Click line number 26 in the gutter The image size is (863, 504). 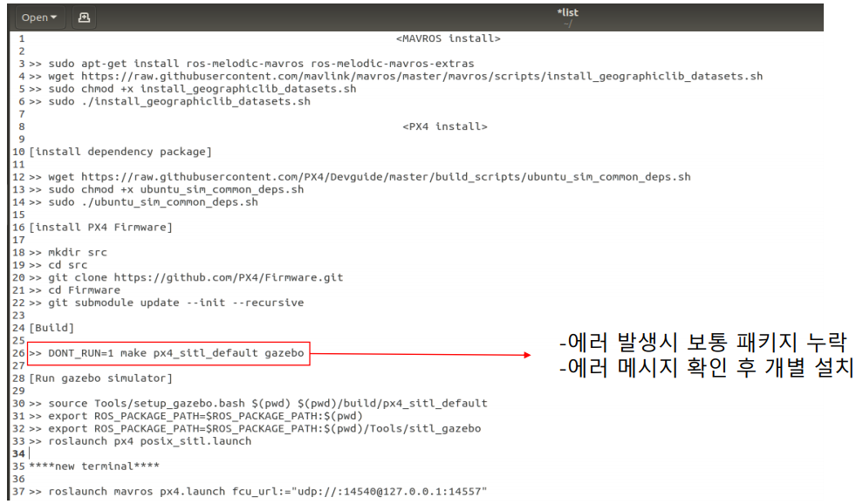[18, 353]
